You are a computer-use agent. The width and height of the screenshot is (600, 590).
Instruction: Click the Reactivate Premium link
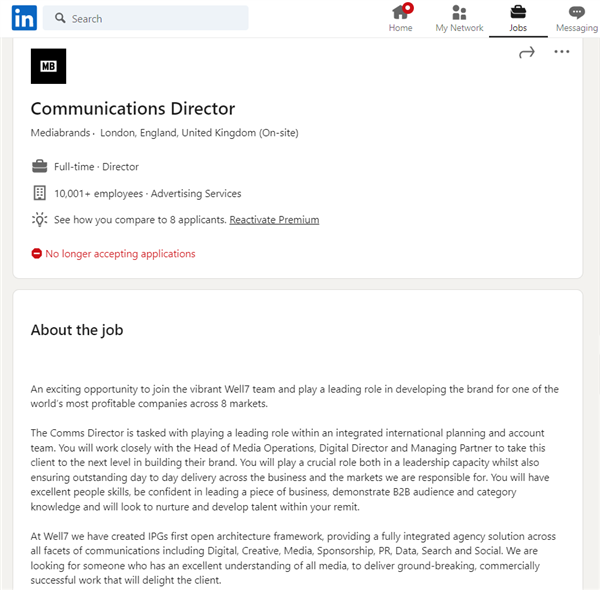pos(274,220)
